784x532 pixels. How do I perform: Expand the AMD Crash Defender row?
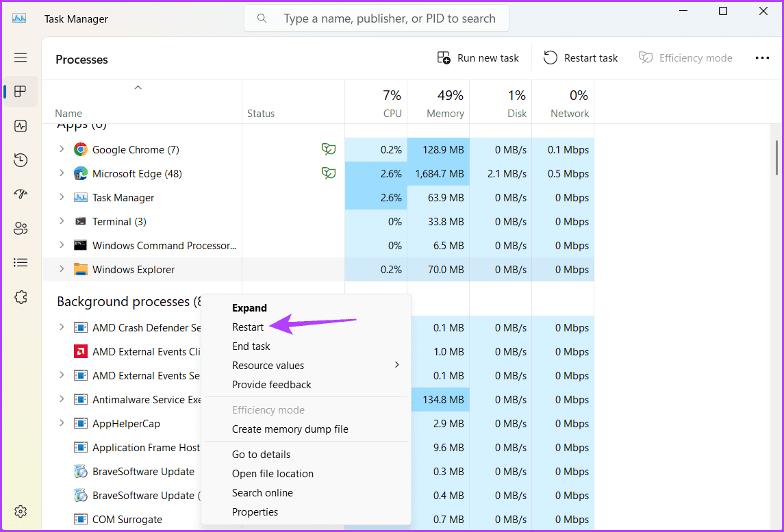tap(62, 327)
